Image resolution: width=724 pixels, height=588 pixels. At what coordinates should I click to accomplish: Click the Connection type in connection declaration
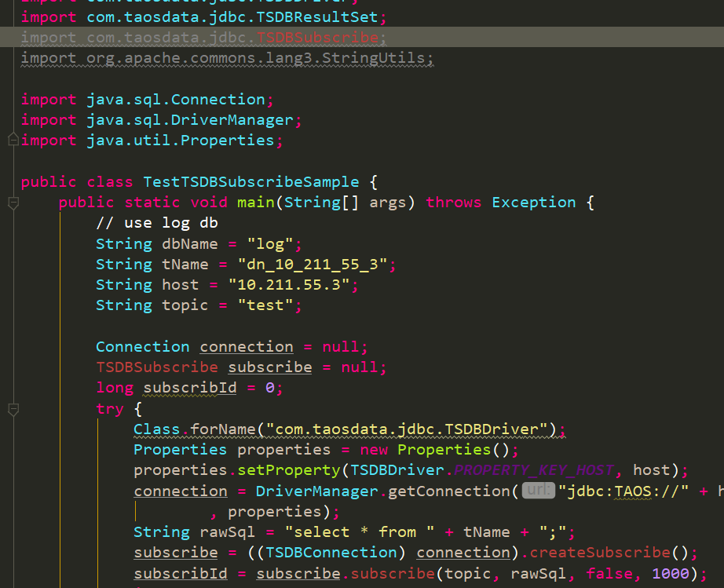(x=143, y=347)
